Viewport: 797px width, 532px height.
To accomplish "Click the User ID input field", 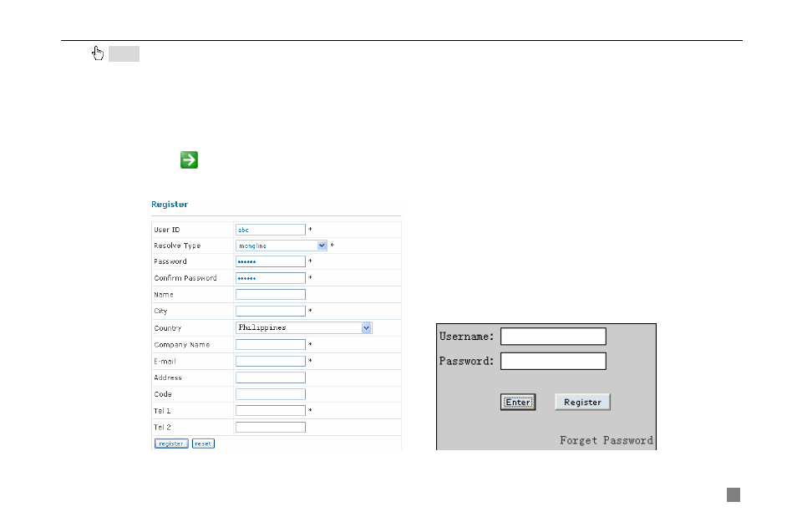I will pyautogui.click(x=271, y=230).
